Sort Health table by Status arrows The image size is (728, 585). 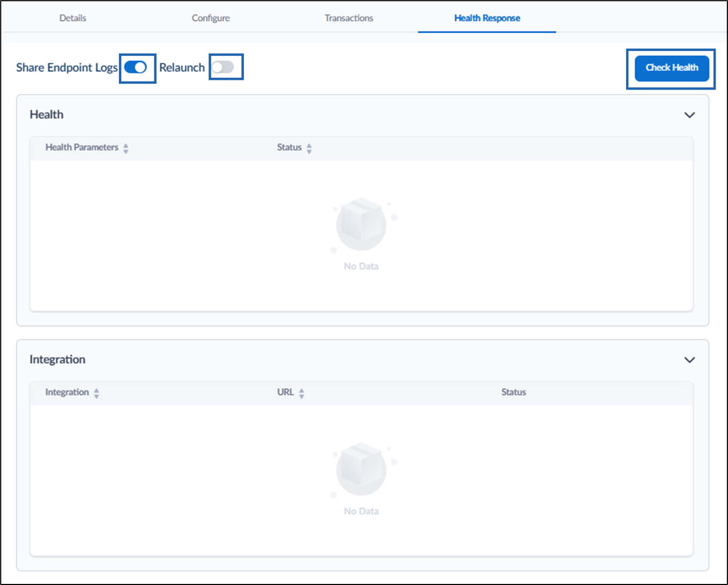tap(309, 148)
